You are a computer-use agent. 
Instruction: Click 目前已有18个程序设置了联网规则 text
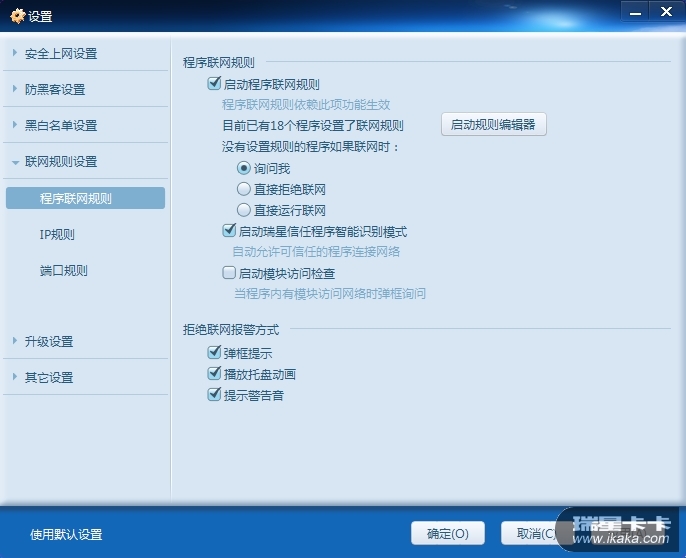point(313,126)
